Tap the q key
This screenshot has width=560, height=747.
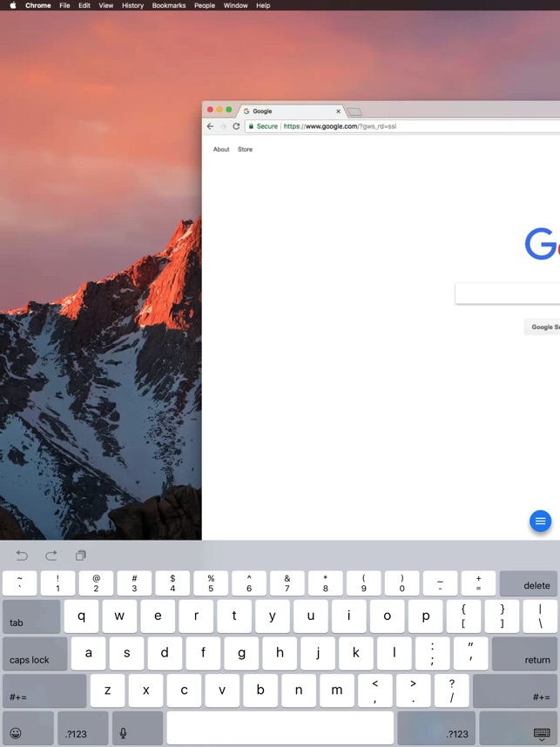pos(82,616)
